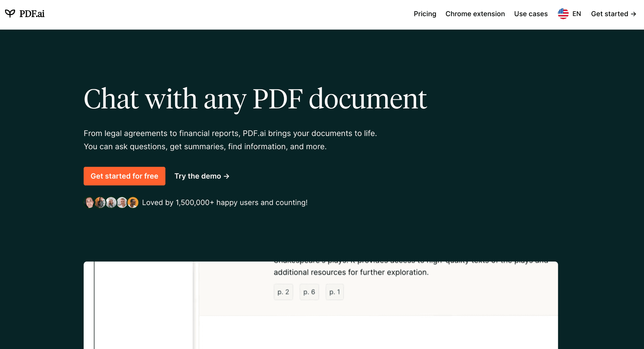Open the Use cases menu
Image resolution: width=644 pixels, height=349 pixels.
click(x=530, y=14)
